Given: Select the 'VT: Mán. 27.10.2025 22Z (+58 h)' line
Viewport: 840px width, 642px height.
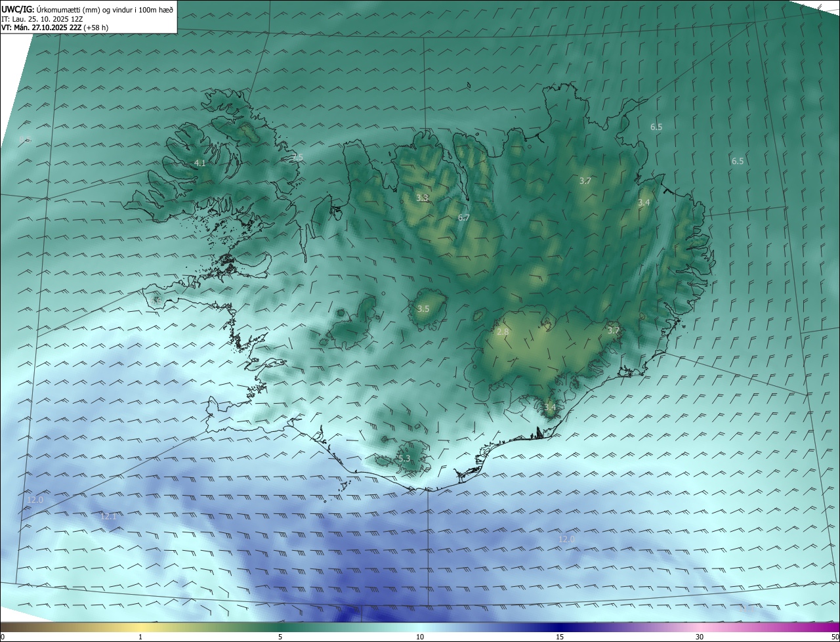Looking at the screenshot, I should pos(55,28).
